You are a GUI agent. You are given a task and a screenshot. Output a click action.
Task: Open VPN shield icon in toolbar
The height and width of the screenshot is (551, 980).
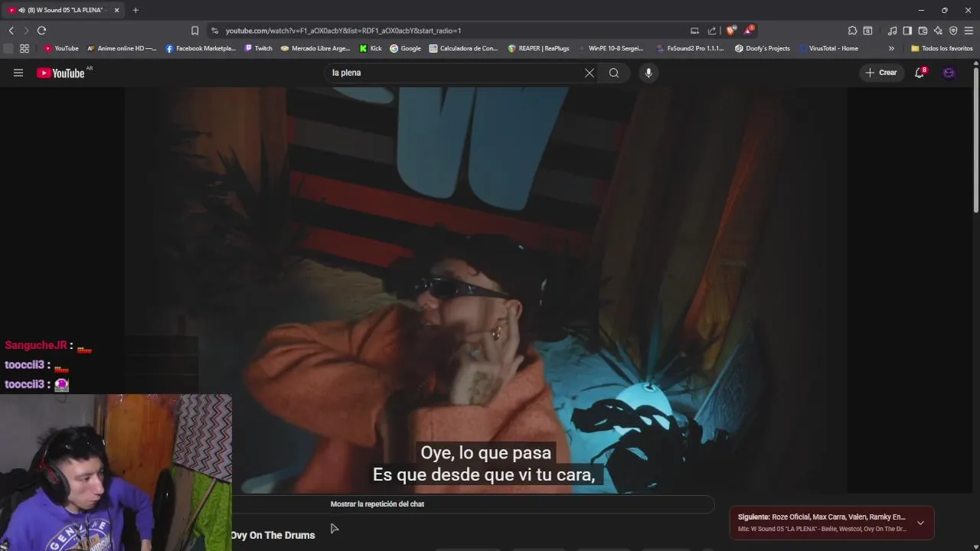tap(953, 31)
